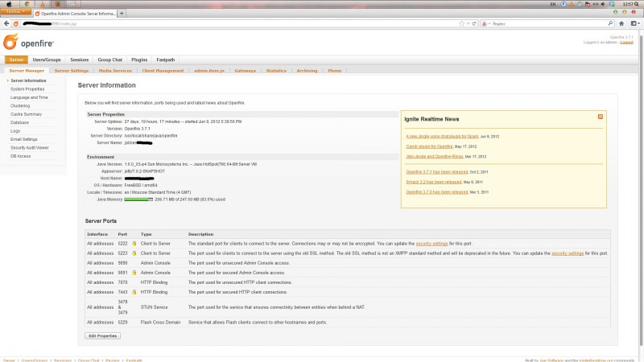This screenshot has width=644, height=362.
Task: Click the lock icon for port 5222
Action: (134, 244)
